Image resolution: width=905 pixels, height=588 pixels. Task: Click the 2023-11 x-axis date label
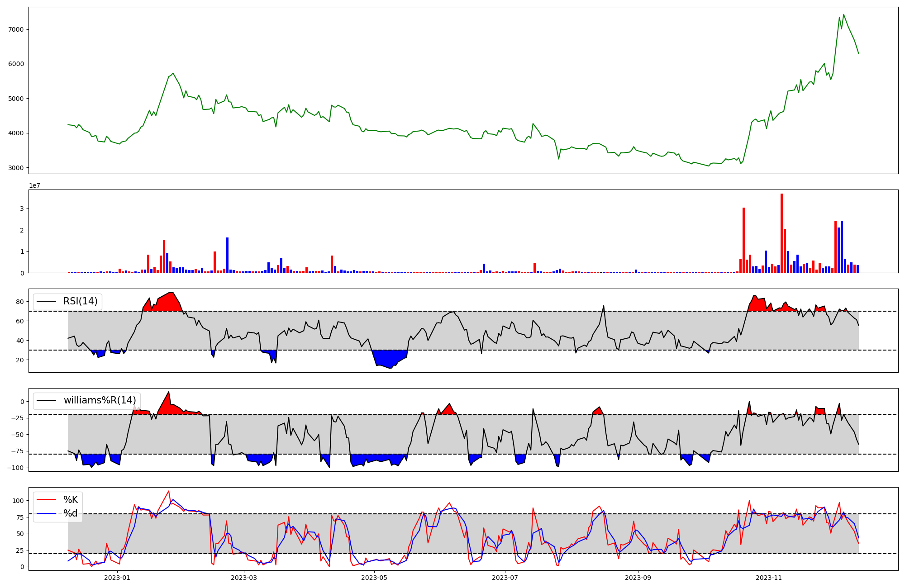pyautogui.click(x=768, y=578)
